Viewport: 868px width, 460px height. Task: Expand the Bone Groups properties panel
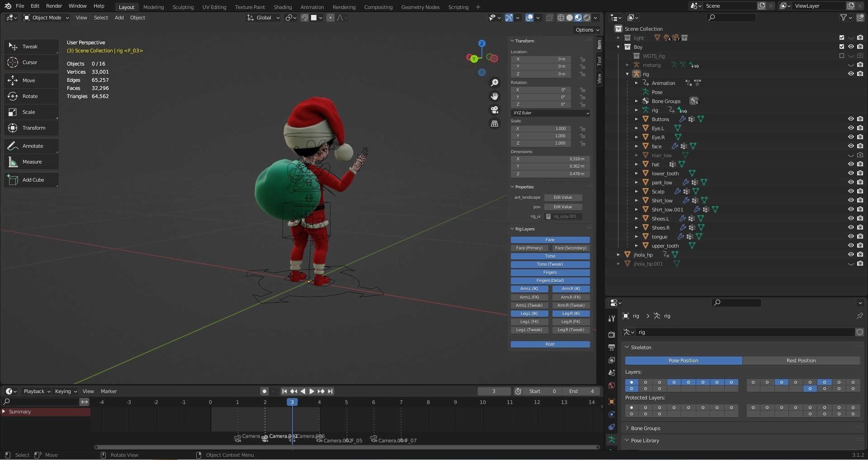click(645, 428)
